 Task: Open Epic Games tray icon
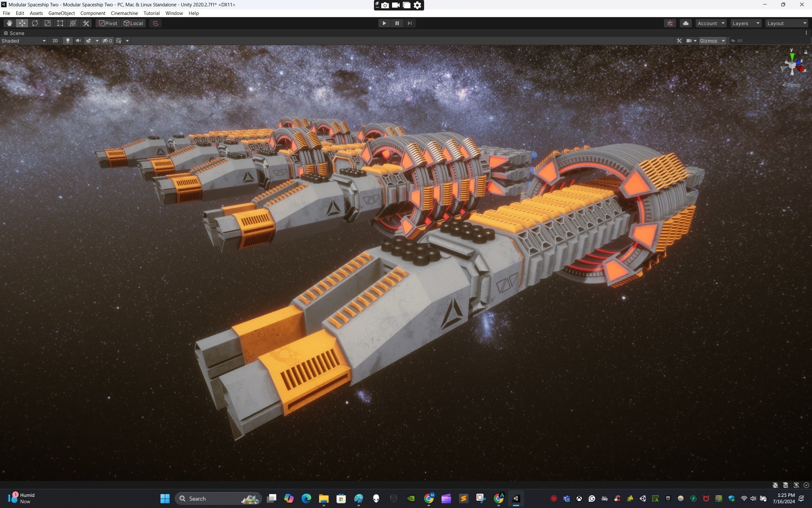pos(668,498)
